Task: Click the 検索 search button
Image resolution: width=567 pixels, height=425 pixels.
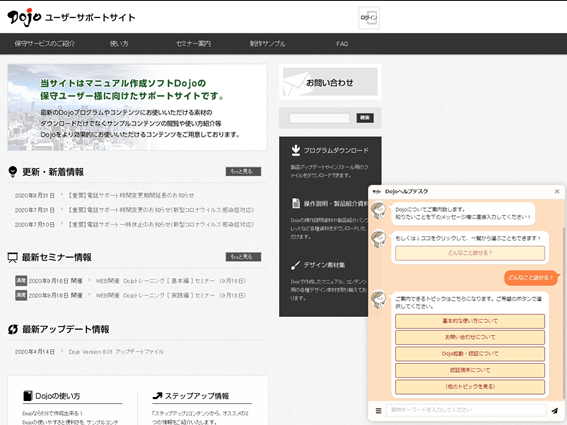Action: click(x=365, y=118)
